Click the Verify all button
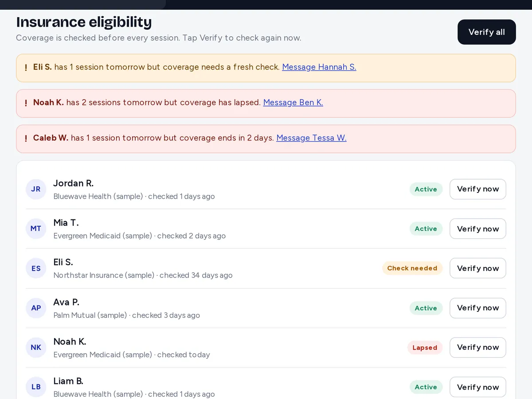The height and width of the screenshot is (399, 532). coord(486,32)
